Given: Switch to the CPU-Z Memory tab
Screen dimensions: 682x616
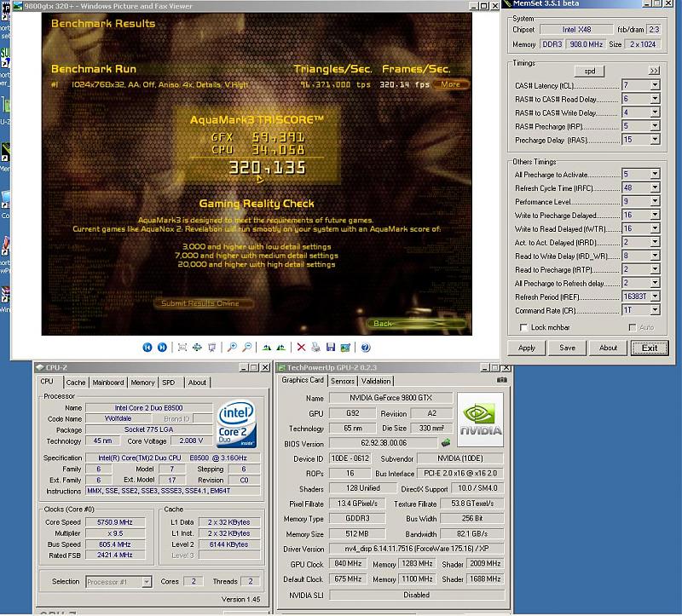Looking at the screenshot, I should pyautogui.click(x=142, y=383).
